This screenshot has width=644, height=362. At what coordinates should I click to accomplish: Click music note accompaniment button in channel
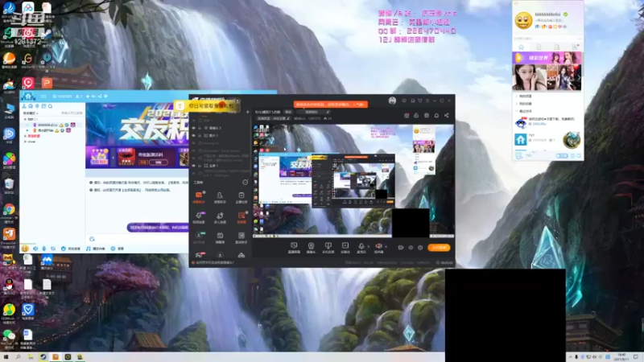pos(95,249)
